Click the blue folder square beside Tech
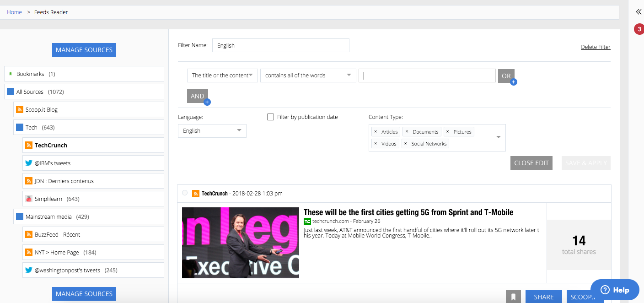The image size is (644, 303). pyautogui.click(x=20, y=128)
